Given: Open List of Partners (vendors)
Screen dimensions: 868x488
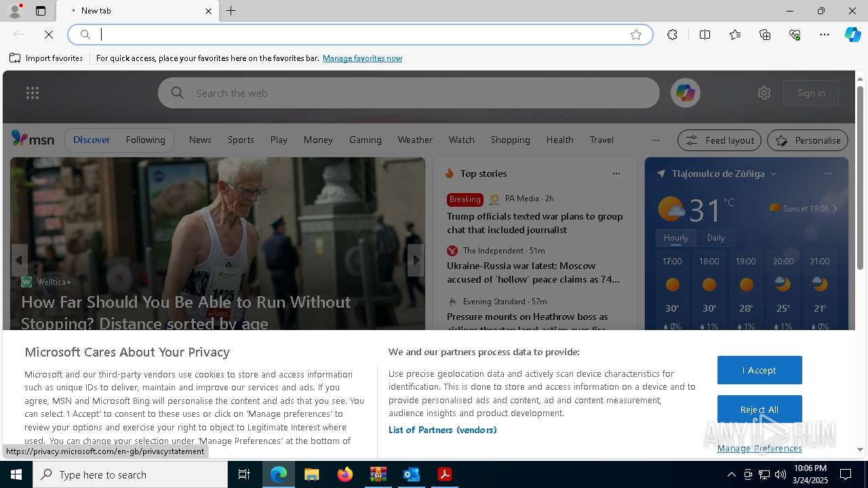Looking at the screenshot, I should 442,430.
